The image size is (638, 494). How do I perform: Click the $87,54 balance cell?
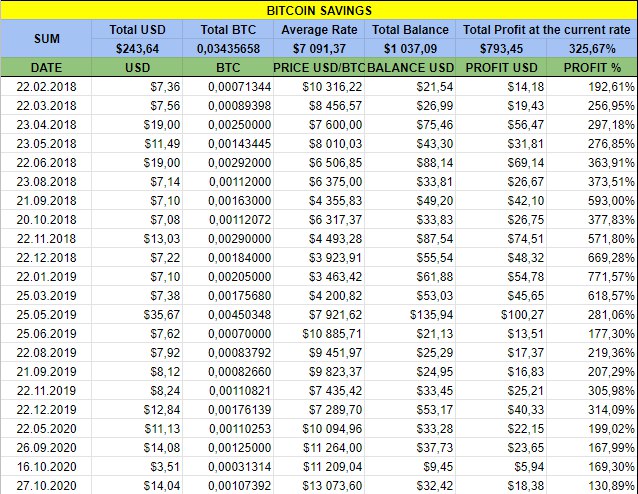coord(410,238)
